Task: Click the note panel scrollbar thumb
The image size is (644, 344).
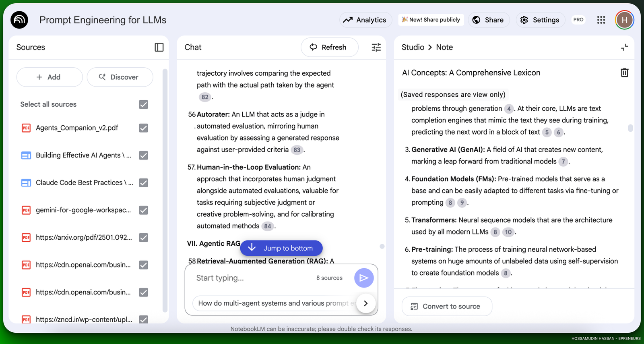Action: (x=630, y=128)
